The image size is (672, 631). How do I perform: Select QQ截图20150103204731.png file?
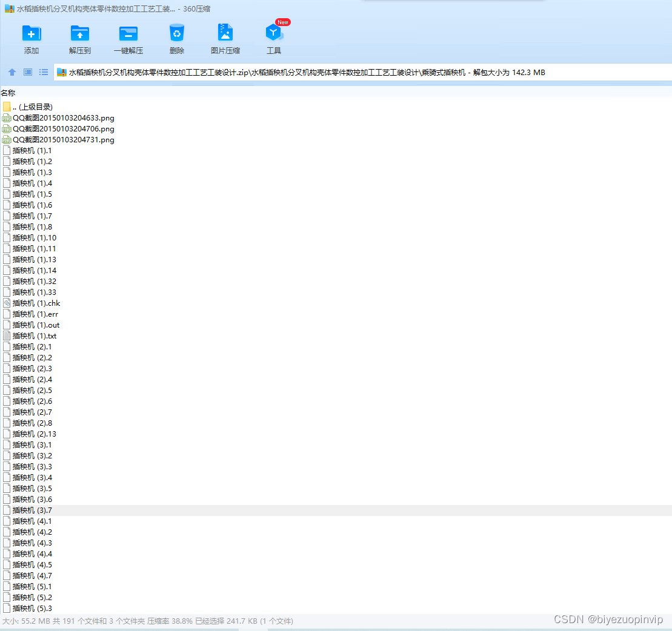tap(58, 140)
